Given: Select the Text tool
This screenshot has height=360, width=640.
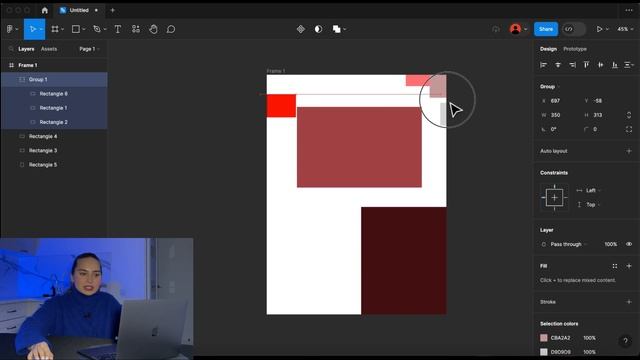Looking at the screenshot, I should coord(118,29).
